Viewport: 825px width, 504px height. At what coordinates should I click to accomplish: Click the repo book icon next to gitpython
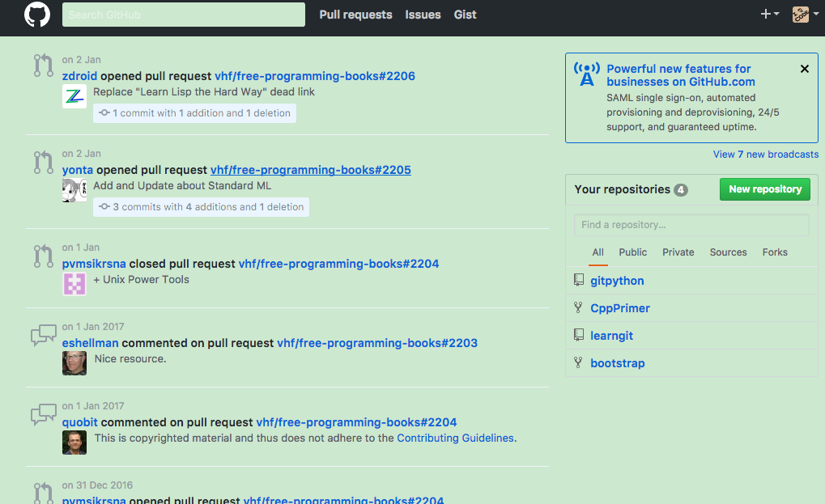click(x=579, y=280)
